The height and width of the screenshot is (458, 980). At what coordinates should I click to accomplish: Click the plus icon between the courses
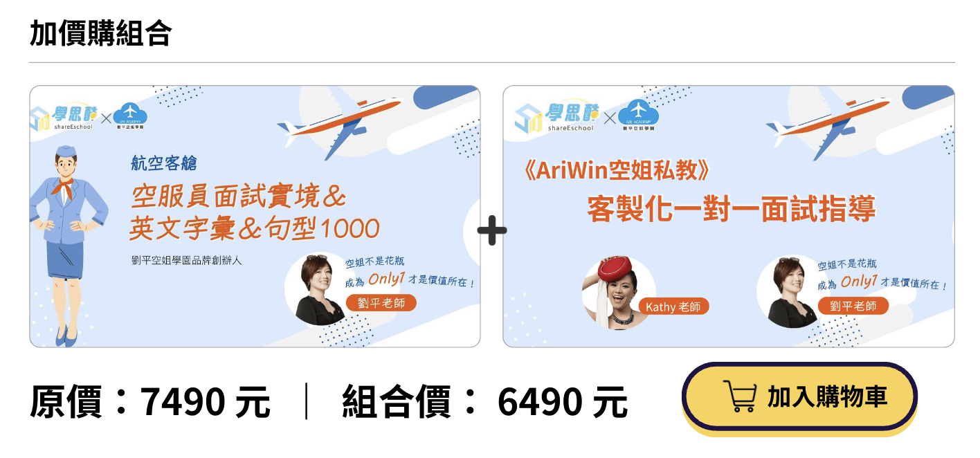[492, 230]
